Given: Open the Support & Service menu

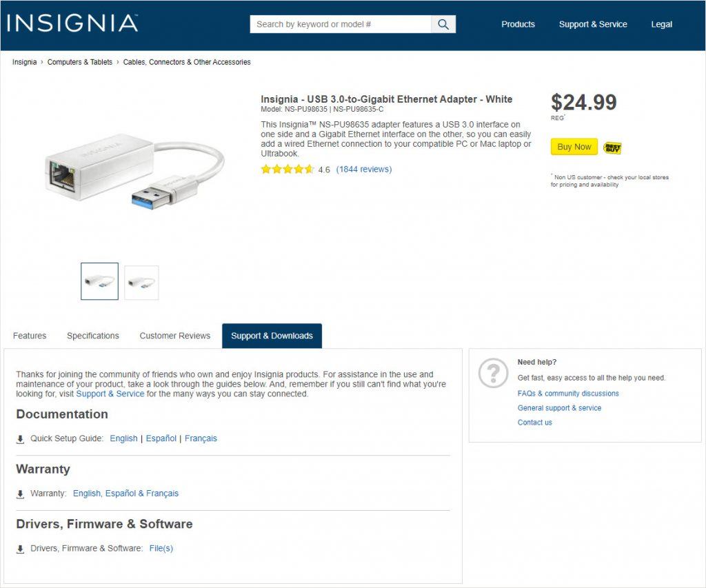Looking at the screenshot, I should [x=593, y=23].
